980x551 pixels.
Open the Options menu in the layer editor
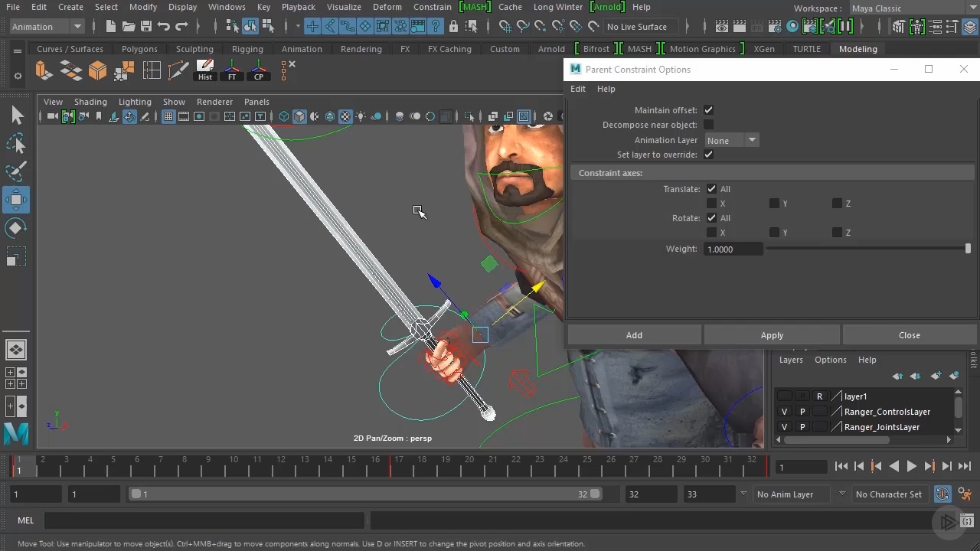[831, 360]
